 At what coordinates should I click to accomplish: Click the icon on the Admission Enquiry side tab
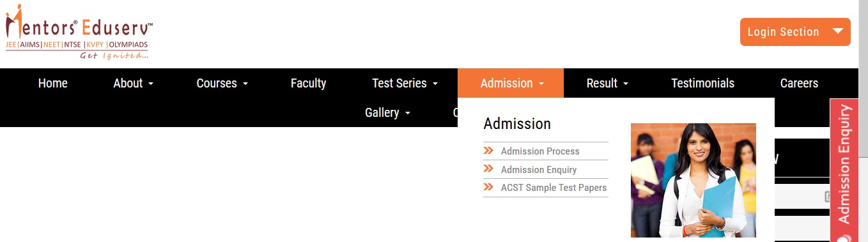pyautogui.click(x=844, y=237)
